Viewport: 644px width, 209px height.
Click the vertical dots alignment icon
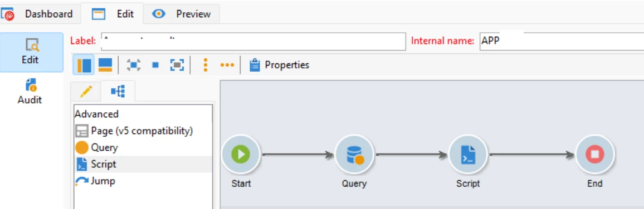pos(206,64)
